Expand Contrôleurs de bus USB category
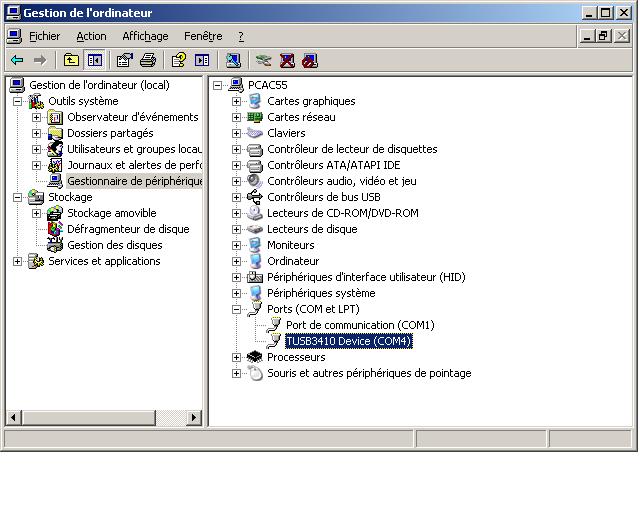Image resolution: width=640 pixels, height=512 pixels. (x=236, y=197)
